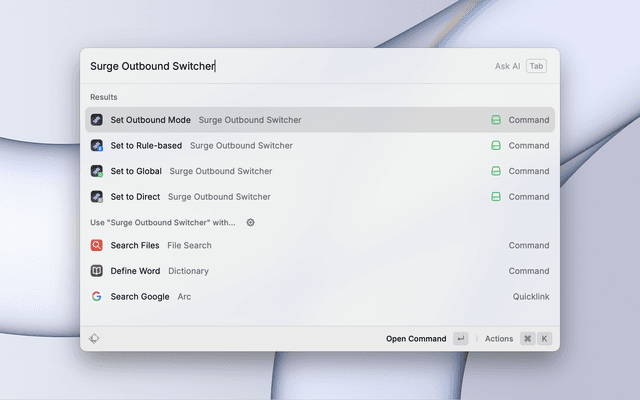The height and width of the screenshot is (400, 640).
Task: Click green extension icon on Set to Direct row
Action: (x=496, y=197)
